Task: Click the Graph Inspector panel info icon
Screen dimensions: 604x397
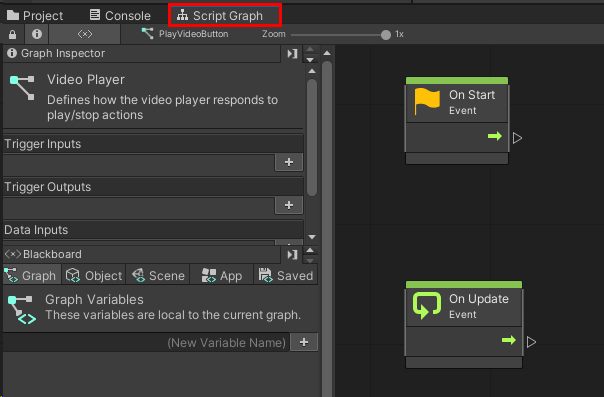Action: (12, 53)
